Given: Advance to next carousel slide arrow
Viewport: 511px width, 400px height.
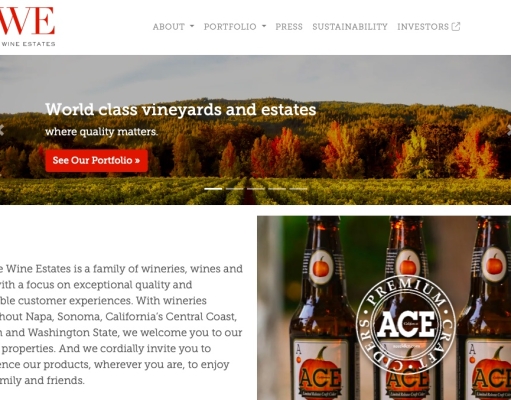Looking at the screenshot, I should pyautogui.click(x=509, y=130).
